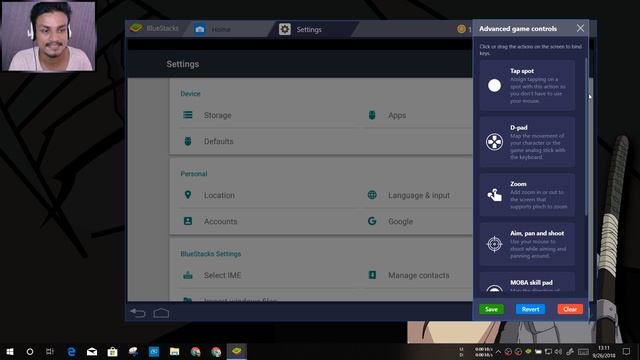Open Task View in taskbar
Image resolution: width=640 pixels, height=360 pixels.
tap(50, 351)
